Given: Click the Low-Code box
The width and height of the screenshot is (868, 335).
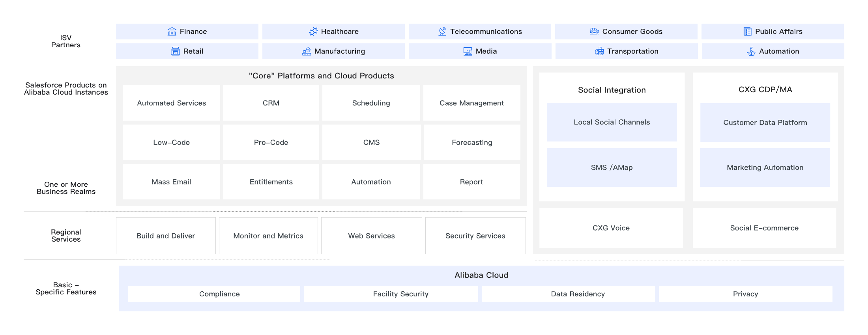Looking at the screenshot, I should tap(172, 142).
